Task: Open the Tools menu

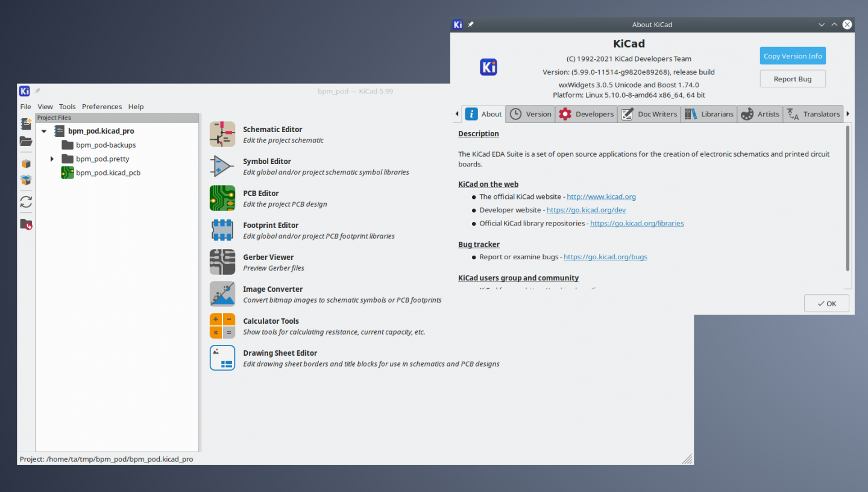Action: click(68, 107)
